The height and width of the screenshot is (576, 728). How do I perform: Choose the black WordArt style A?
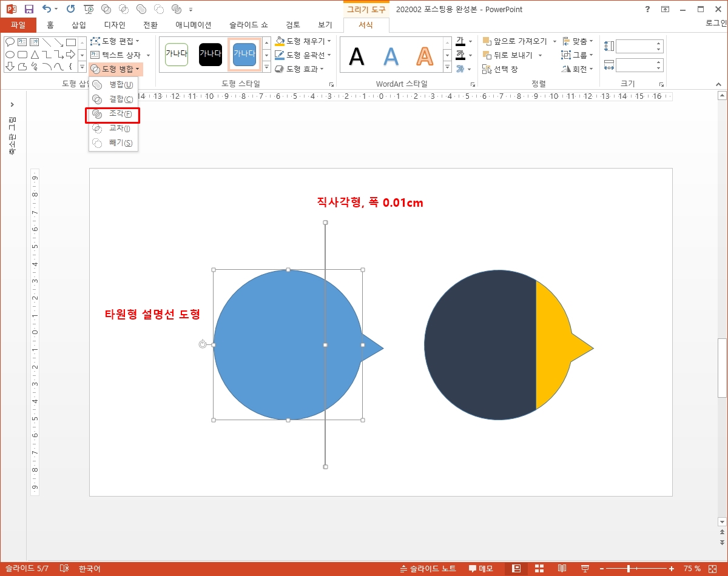pyautogui.click(x=357, y=56)
